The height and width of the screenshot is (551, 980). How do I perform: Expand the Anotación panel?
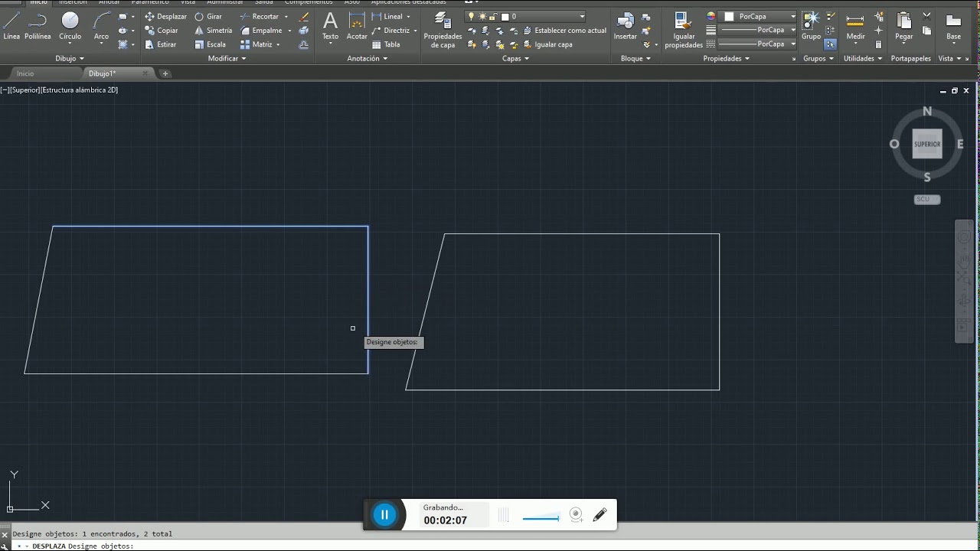[367, 58]
